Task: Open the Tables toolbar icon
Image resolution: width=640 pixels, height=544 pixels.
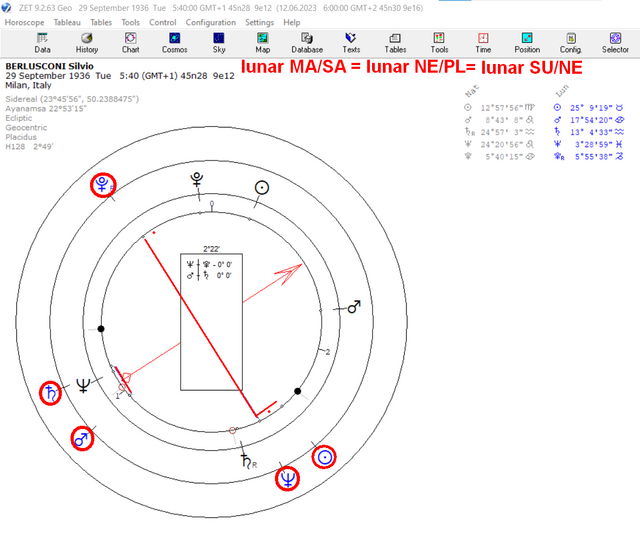Action: 395,43
